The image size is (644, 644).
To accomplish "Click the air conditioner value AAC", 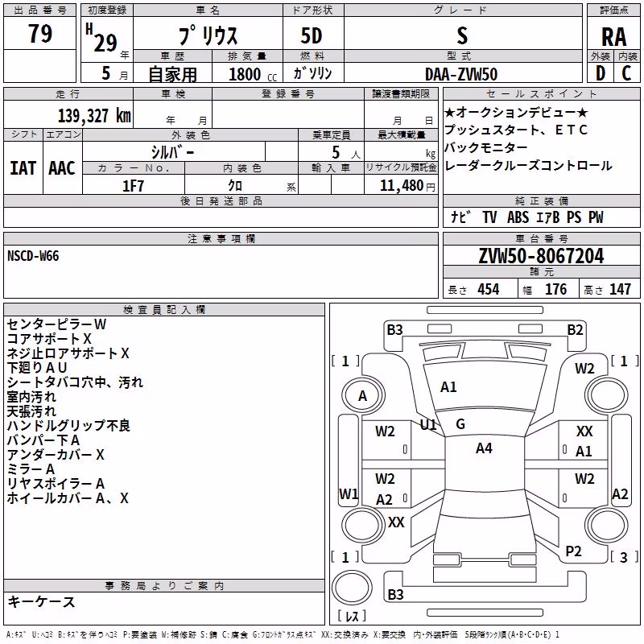I will coord(62,168).
